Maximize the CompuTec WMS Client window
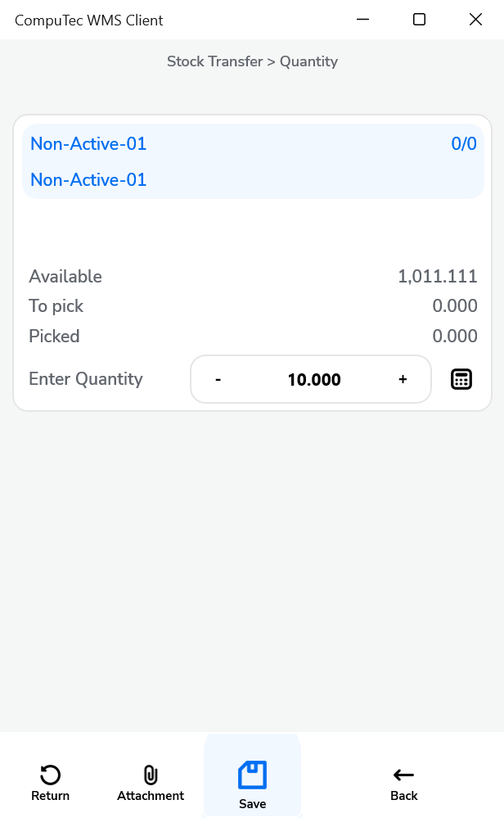Screen dimensions: 504x818 click(419, 20)
